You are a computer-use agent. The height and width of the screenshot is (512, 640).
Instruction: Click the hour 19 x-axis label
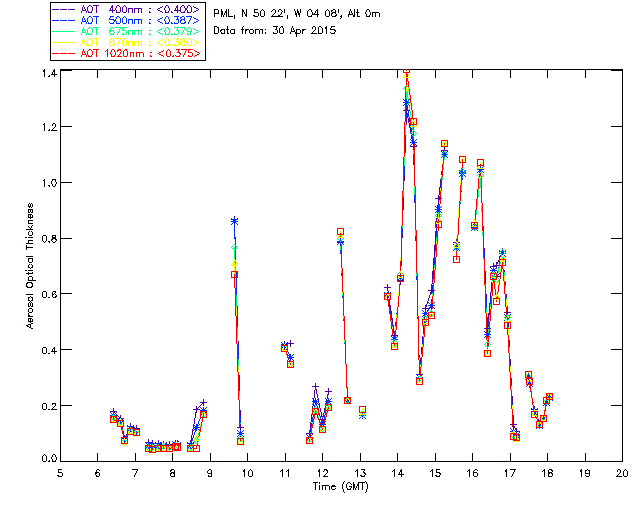[x=585, y=473]
